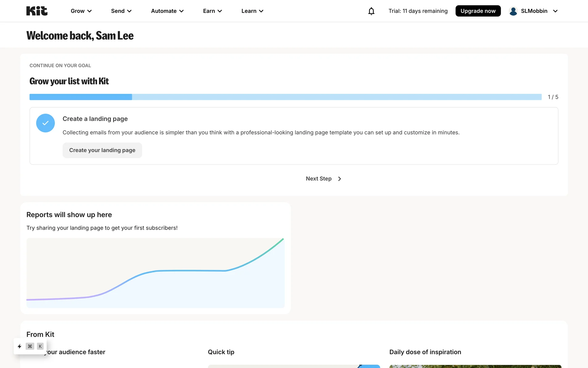
Task: Go to the Next Step link
Action: click(318, 179)
